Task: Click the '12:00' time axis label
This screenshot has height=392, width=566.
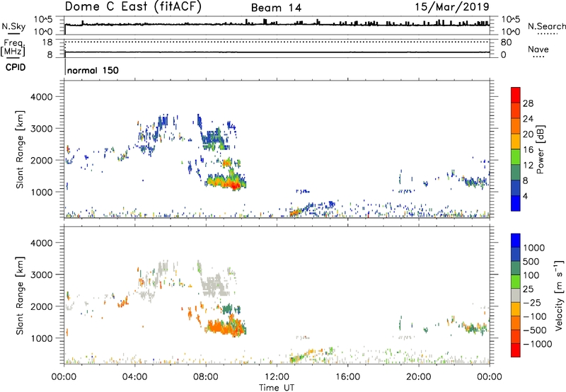Action: (277, 377)
